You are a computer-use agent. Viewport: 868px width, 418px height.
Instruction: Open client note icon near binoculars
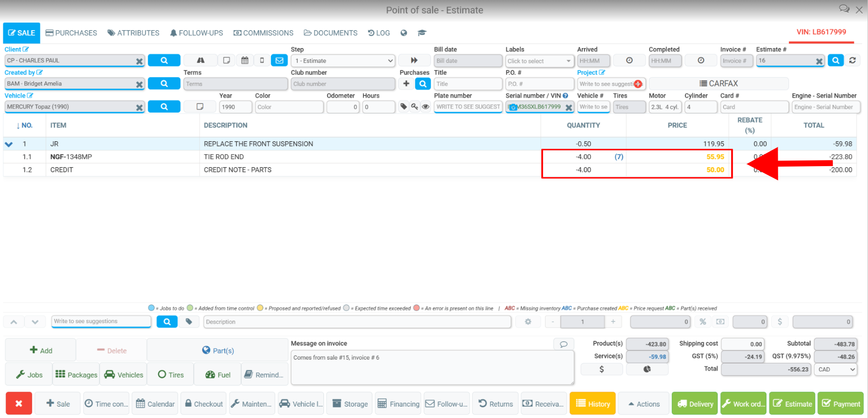click(x=227, y=60)
